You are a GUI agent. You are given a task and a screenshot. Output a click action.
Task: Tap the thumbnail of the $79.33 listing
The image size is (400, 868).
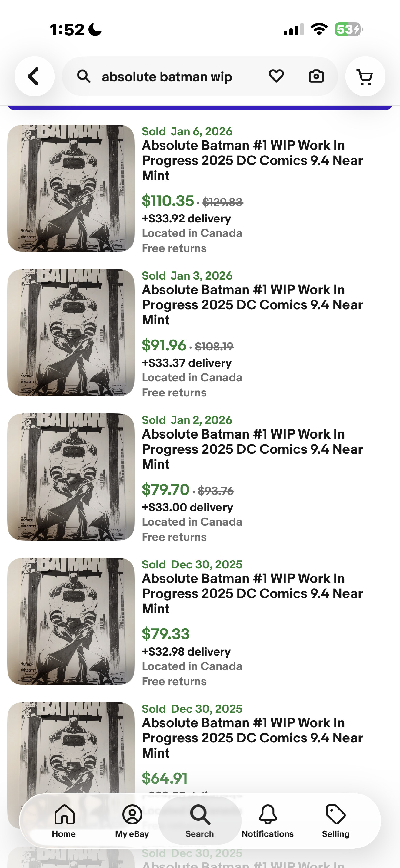coord(71,621)
